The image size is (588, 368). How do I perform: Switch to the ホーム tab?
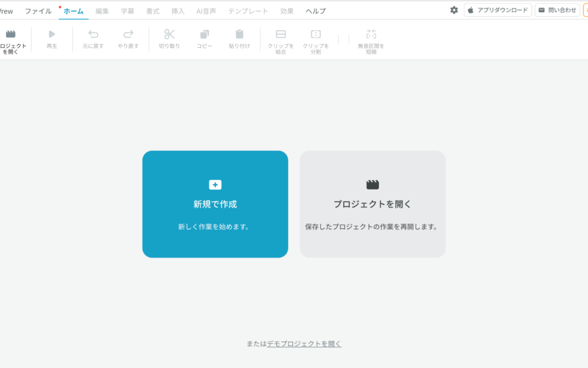[73, 11]
